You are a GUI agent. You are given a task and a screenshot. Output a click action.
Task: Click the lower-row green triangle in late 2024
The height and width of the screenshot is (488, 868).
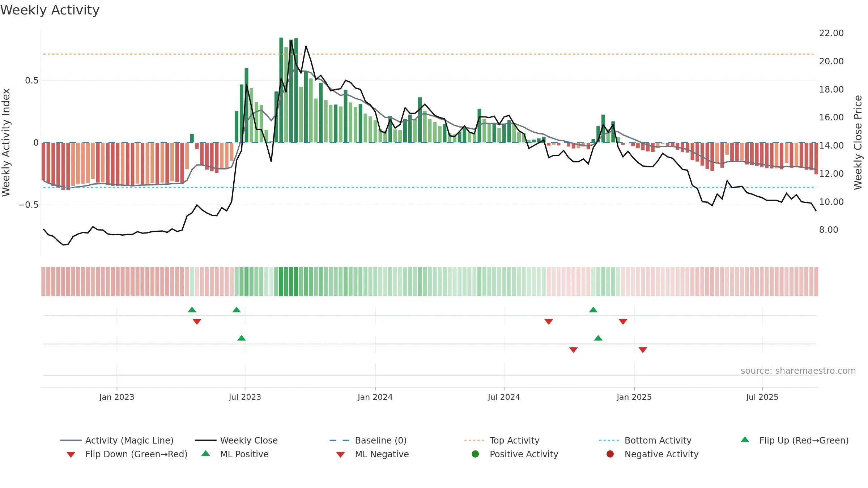[x=598, y=338]
